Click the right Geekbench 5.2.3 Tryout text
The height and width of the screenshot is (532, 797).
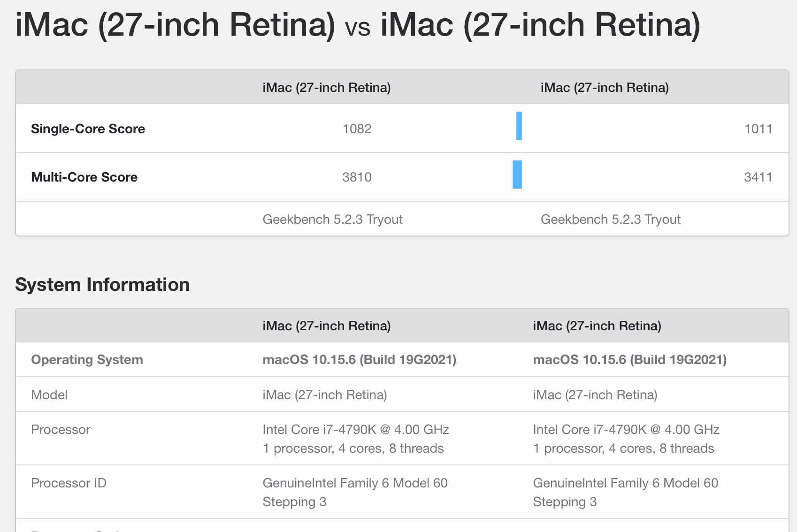610,220
